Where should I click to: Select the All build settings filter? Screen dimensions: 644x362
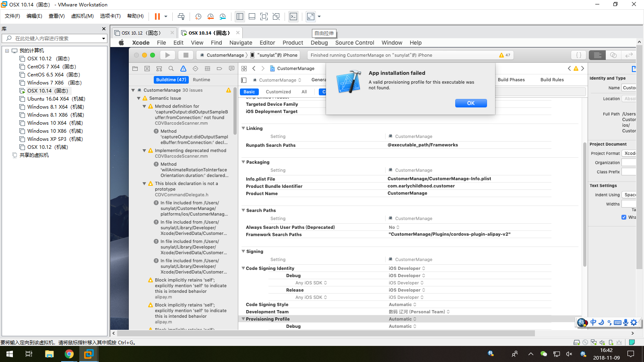304,92
